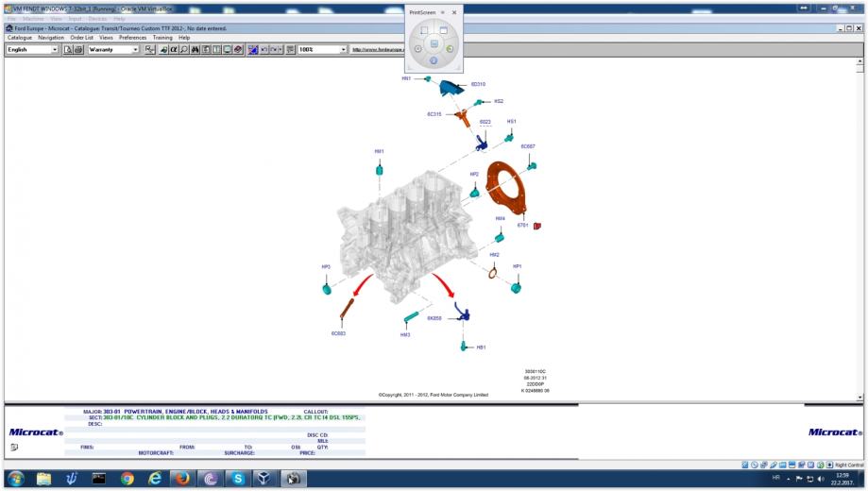Select callout HP3 left of the block
This screenshot has height=491, width=868.
coord(326,267)
